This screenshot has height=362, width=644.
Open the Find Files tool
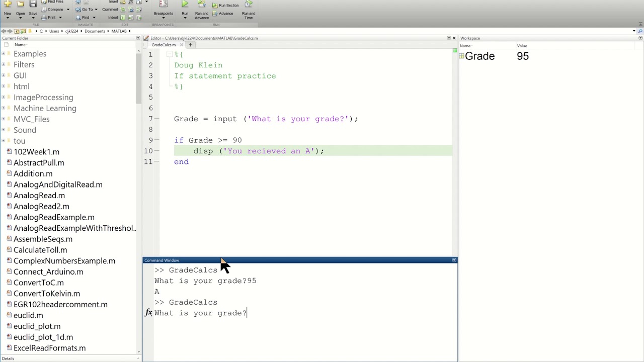pos(51,2)
